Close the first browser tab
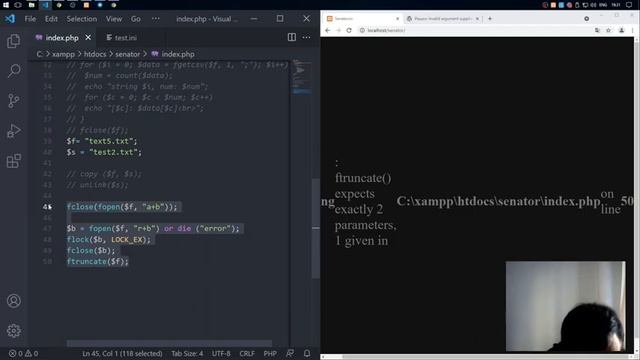This screenshot has width=640, height=360. click(x=398, y=19)
